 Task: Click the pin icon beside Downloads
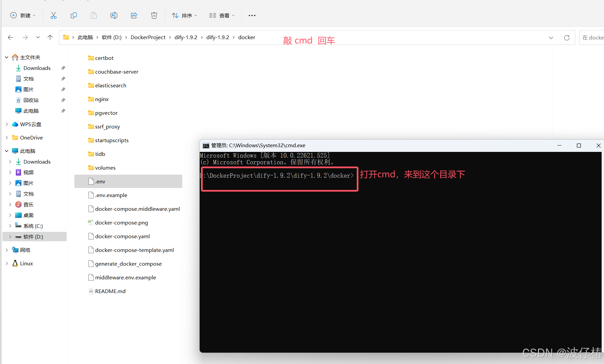tap(63, 68)
